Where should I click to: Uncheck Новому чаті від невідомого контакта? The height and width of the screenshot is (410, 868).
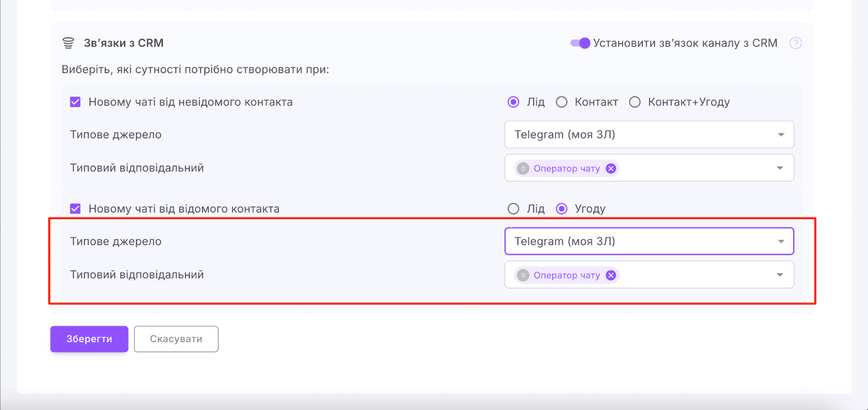coord(75,102)
